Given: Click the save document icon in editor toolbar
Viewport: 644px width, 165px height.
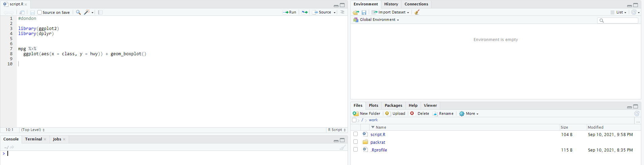Looking at the screenshot, I should [x=32, y=12].
